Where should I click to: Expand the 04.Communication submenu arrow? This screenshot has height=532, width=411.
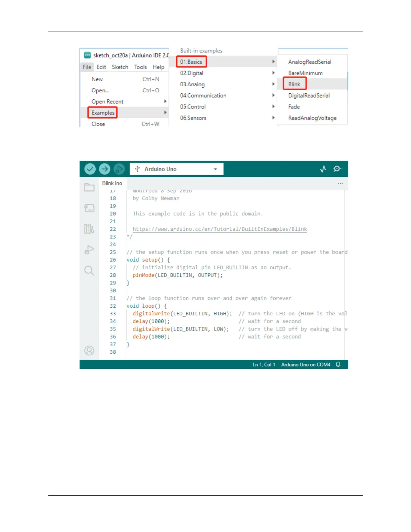[x=273, y=95]
